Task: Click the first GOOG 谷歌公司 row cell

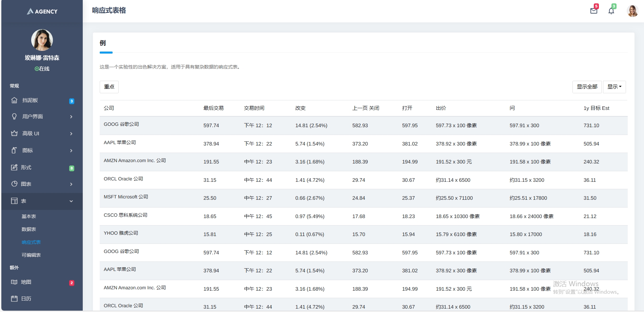Action: (121, 124)
